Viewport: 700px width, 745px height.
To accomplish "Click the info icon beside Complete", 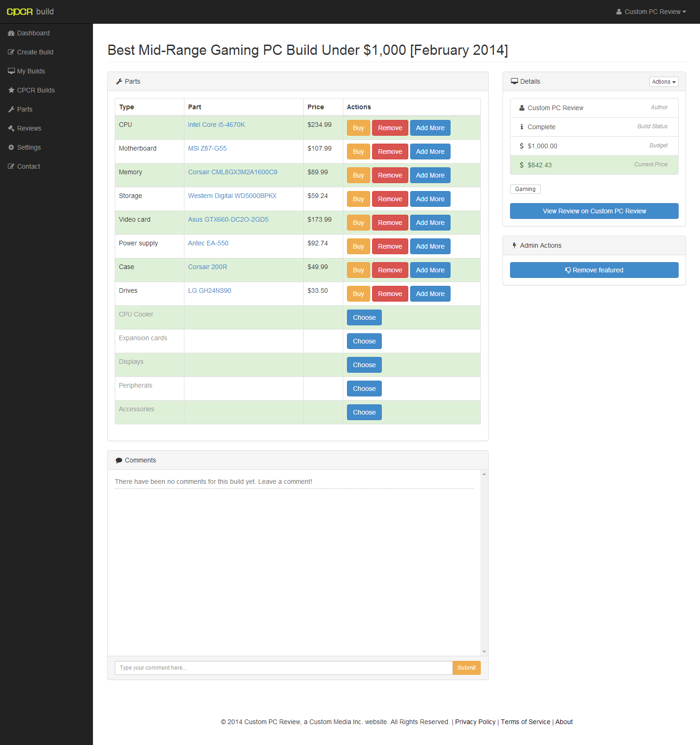I will tap(522, 127).
